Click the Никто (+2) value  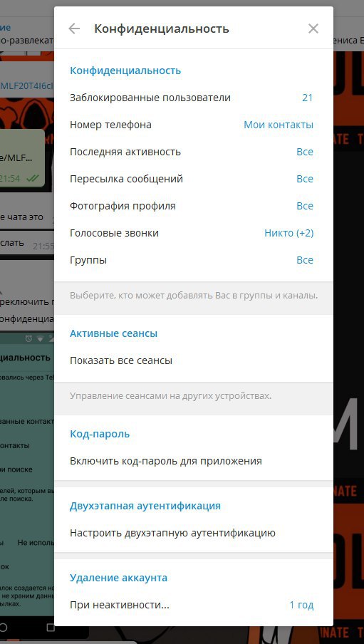click(288, 233)
